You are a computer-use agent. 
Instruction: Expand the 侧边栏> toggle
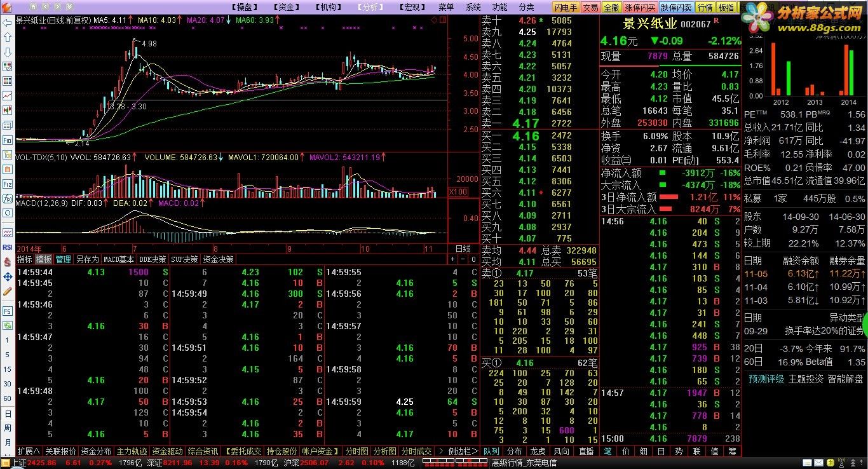click(462, 451)
